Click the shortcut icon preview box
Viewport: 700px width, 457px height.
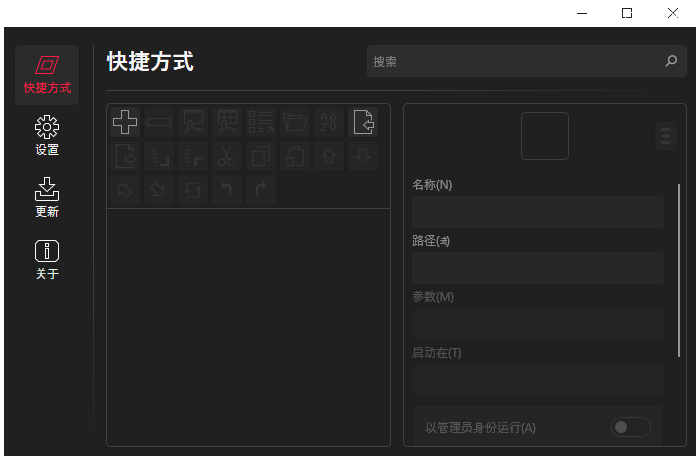(x=545, y=136)
